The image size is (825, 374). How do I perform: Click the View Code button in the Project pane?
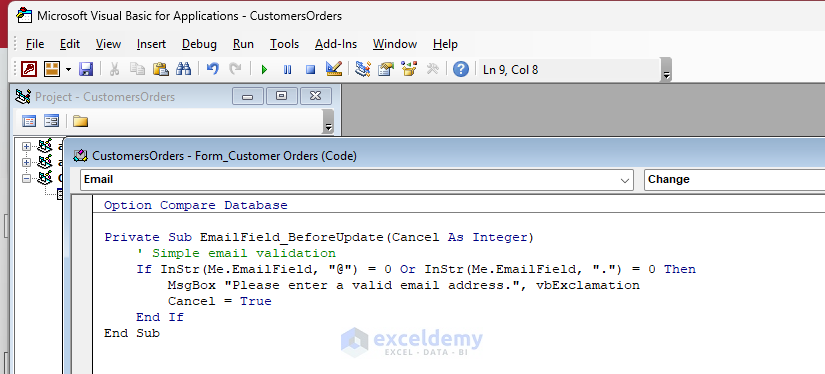tap(29, 122)
